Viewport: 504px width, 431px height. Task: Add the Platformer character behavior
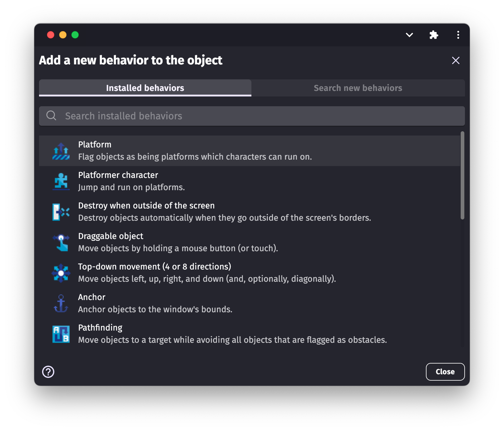pyautogui.click(x=118, y=175)
